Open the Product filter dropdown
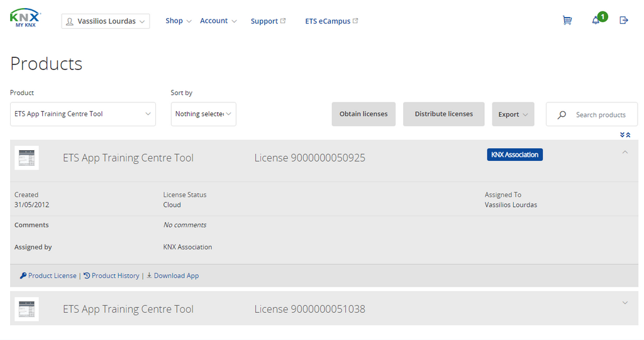Image resolution: width=644 pixels, height=340 pixels. coord(83,114)
